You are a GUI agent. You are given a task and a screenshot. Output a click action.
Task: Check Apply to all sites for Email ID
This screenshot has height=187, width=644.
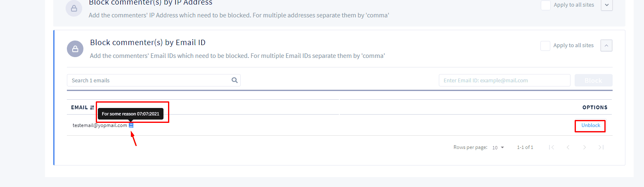click(545, 46)
